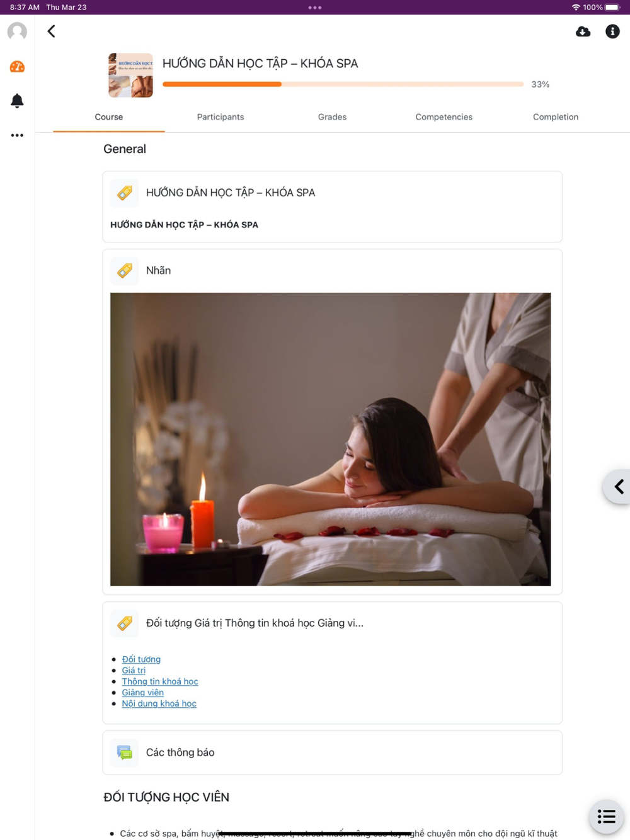Expand the side drawer chevron handle
Image resolution: width=630 pixels, height=840 pixels.
pos(617,487)
